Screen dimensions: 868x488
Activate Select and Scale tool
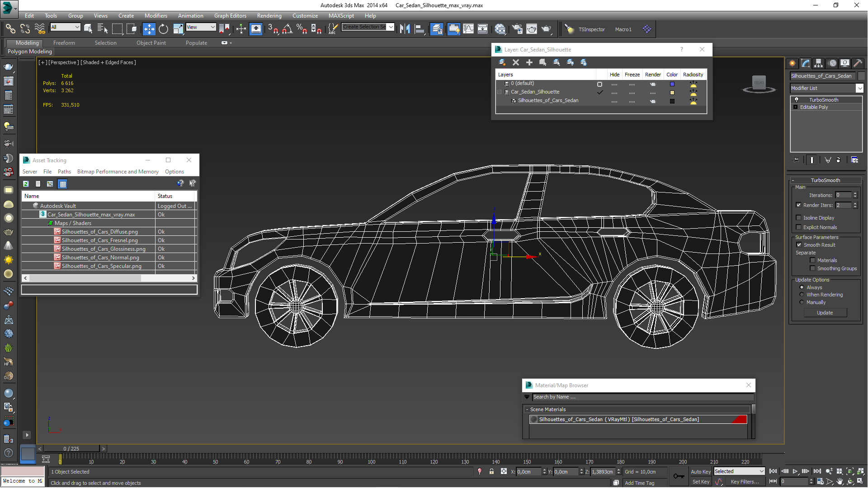click(x=178, y=29)
